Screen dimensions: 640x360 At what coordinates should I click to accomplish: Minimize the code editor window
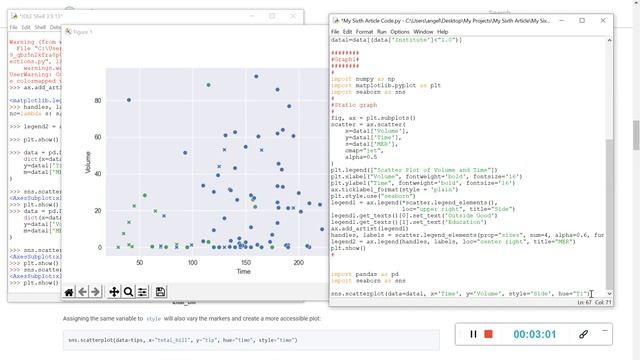click(x=562, y=20)
